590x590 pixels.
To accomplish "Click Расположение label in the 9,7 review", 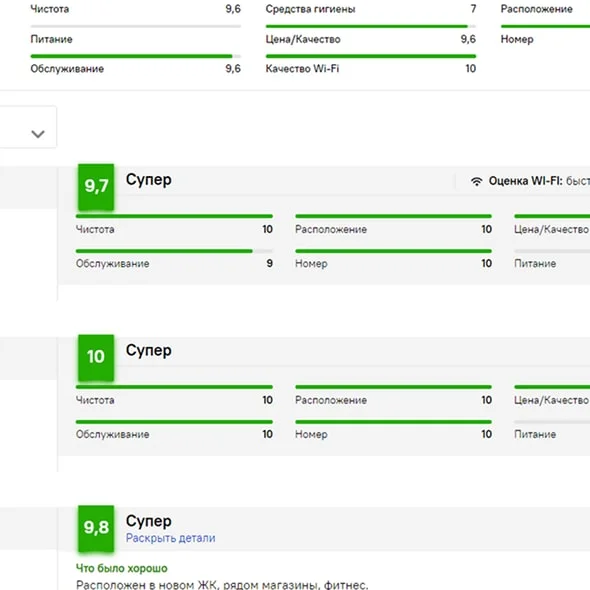I will pos(331,230).
